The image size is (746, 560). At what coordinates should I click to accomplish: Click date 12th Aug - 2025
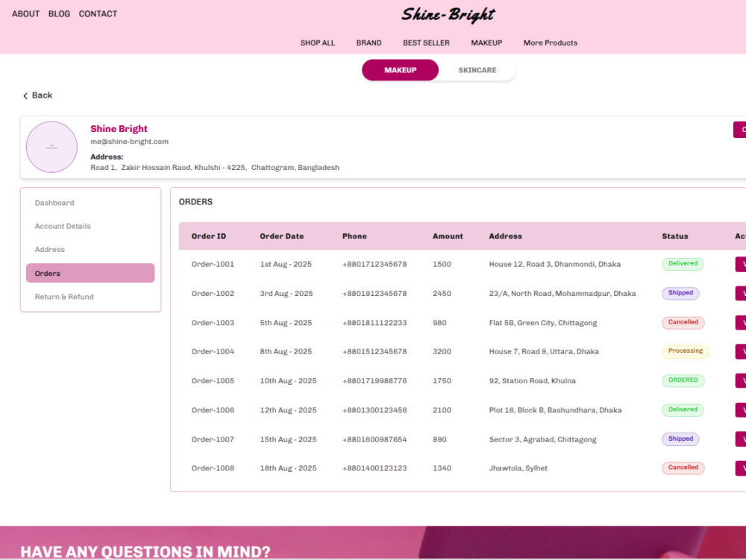pyautogui.click(x=288, y=410)
